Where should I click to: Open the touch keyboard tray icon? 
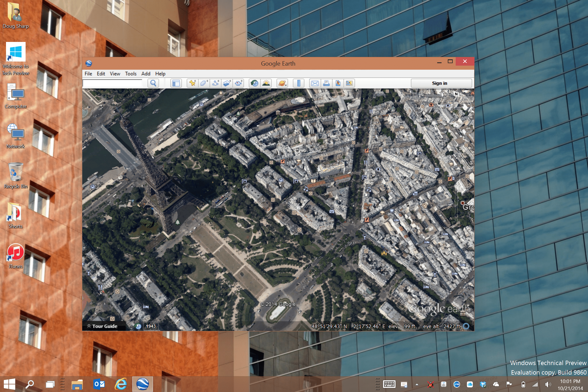(x=389, y=384)
